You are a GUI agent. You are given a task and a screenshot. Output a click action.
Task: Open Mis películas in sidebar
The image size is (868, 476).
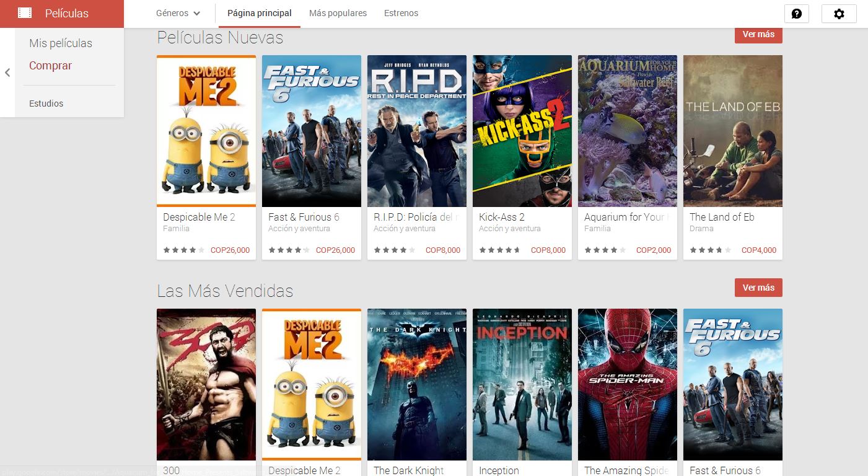pos(61,43)
